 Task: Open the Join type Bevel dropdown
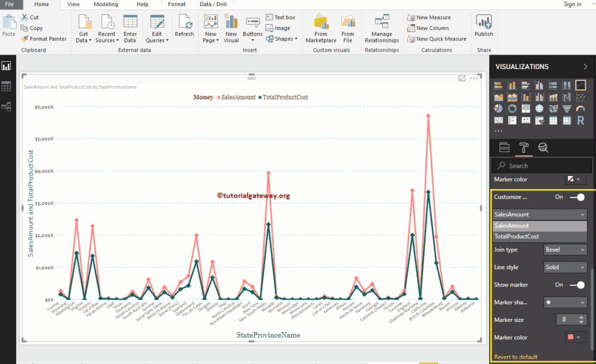point(565,250)
